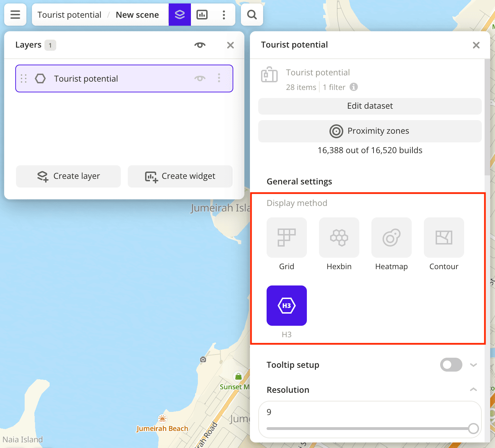Select the Hexbin display method

[x=339, y=238]
